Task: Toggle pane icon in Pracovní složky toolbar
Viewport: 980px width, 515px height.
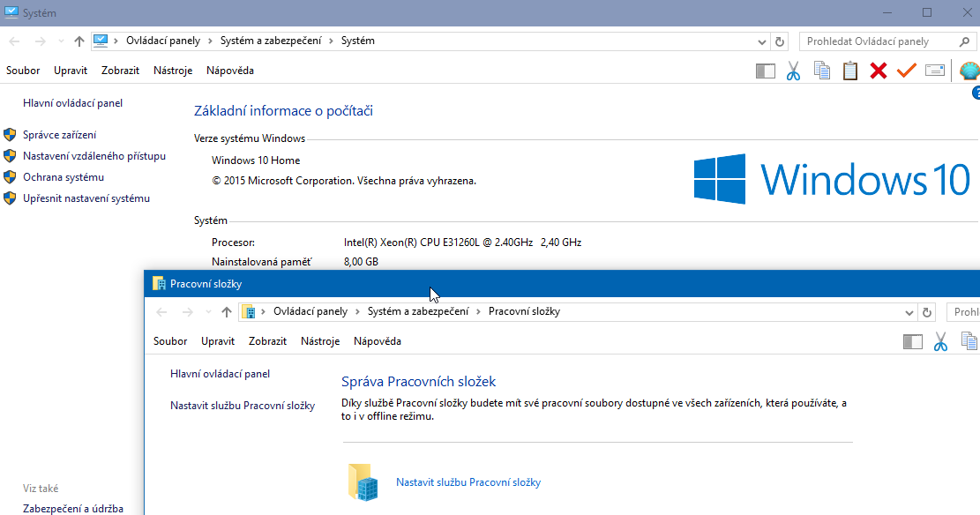Action: pyautogui.click(x=912, y=342)
